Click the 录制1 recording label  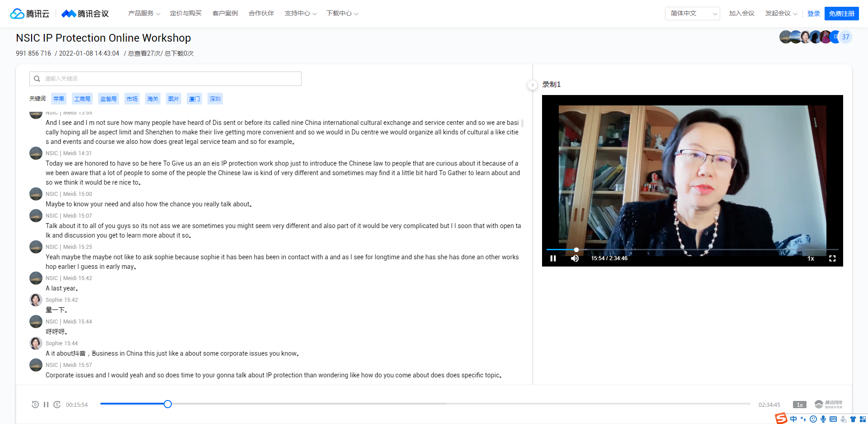click(552, 85)
